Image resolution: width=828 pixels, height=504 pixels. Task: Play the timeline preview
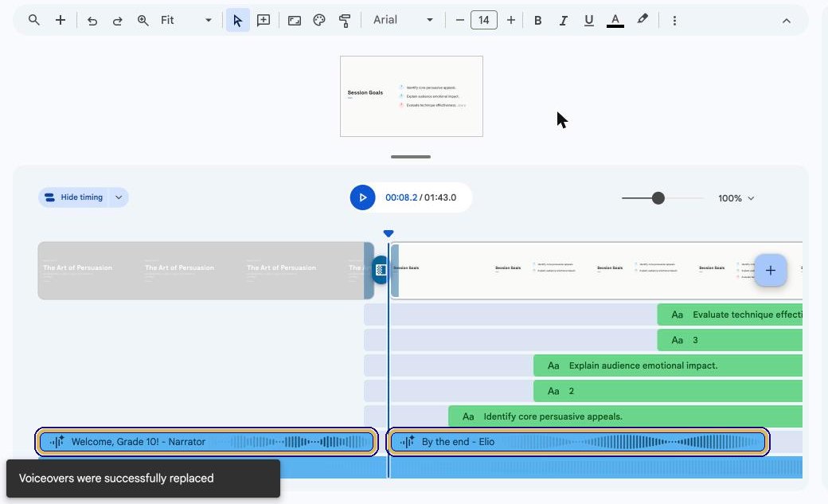pyautogui.click(x=362, y=197)
